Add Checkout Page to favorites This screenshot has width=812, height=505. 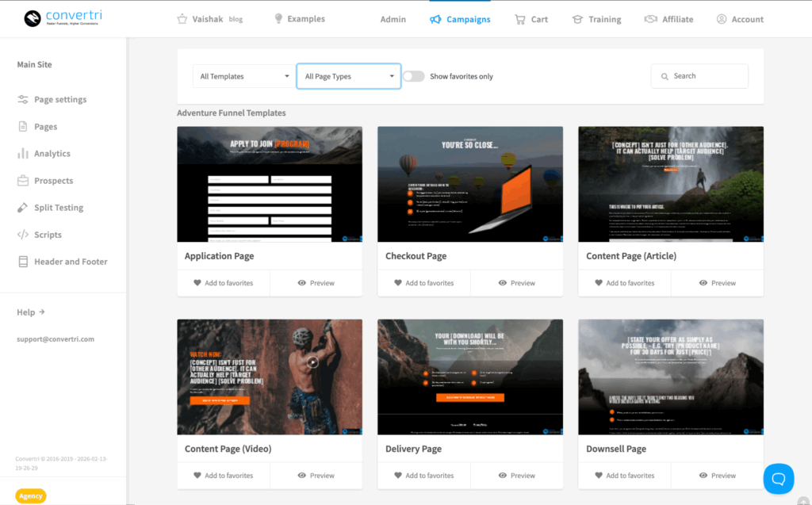423,283
